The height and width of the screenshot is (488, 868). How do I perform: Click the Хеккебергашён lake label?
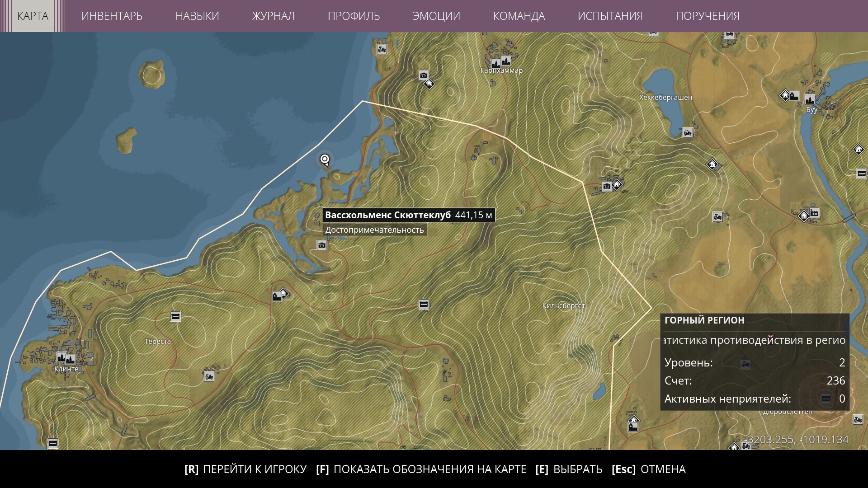pyautogui.click(x=665, y=98)
